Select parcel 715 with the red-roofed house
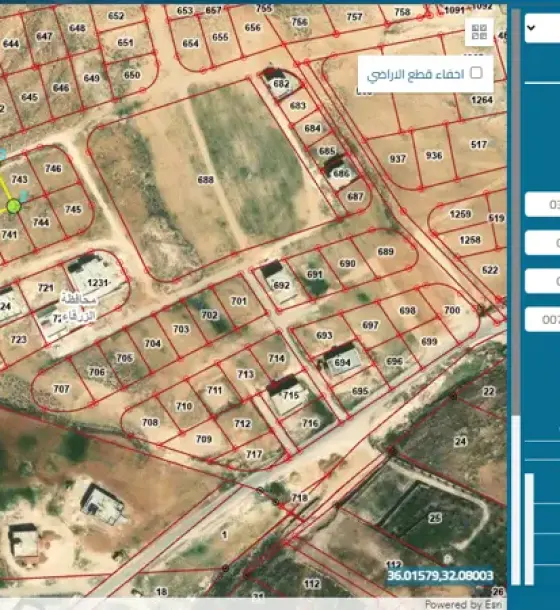The image size is (560, 610). (291, 395)
